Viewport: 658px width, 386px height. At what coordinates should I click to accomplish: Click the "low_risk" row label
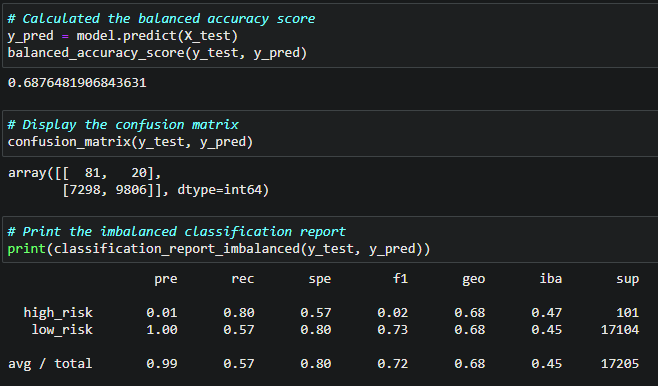click(x=62, y=330)
